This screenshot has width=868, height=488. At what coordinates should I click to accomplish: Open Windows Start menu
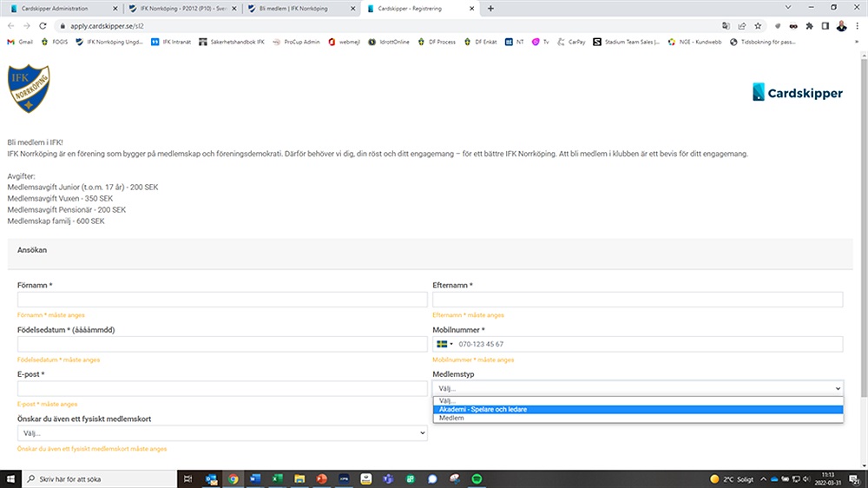(x=10, y=479)
